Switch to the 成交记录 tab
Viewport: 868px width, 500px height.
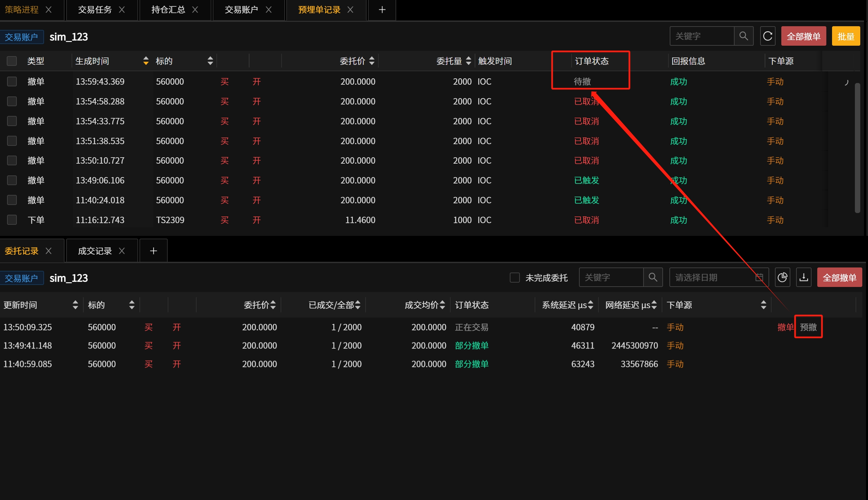[94, 250]
